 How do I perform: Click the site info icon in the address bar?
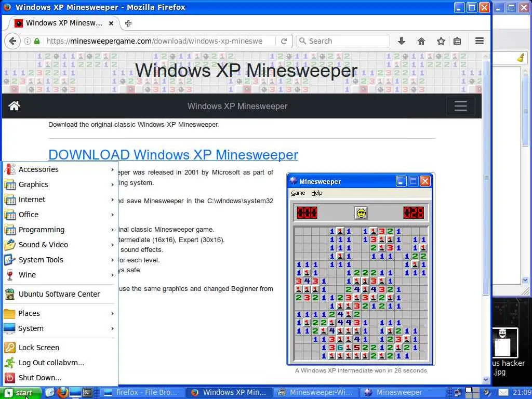[x=28, y=41]
